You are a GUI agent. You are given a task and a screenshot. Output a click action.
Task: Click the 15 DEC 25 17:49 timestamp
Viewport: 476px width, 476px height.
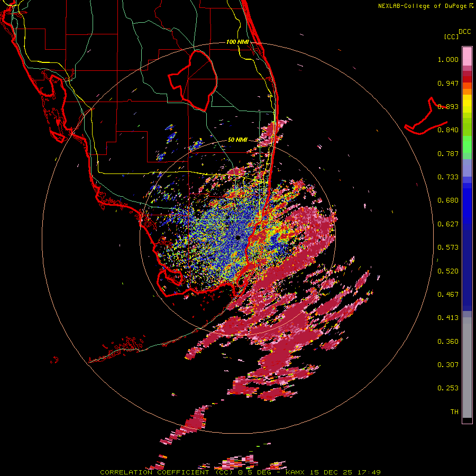point(345,472)
